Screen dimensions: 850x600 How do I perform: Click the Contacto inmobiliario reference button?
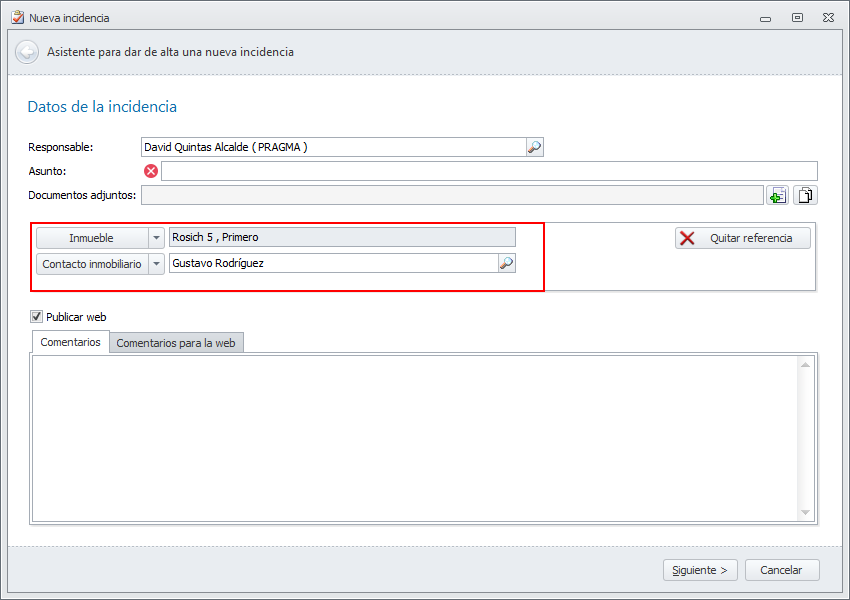click(x=91, y=264)
